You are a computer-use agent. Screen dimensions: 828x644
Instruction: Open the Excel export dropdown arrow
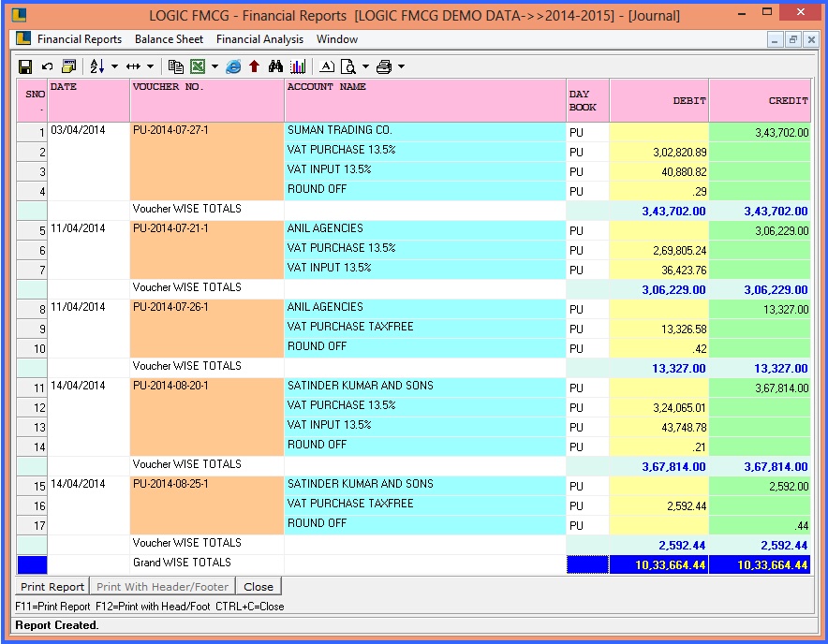pyautogui.click(x=214, y=66)
